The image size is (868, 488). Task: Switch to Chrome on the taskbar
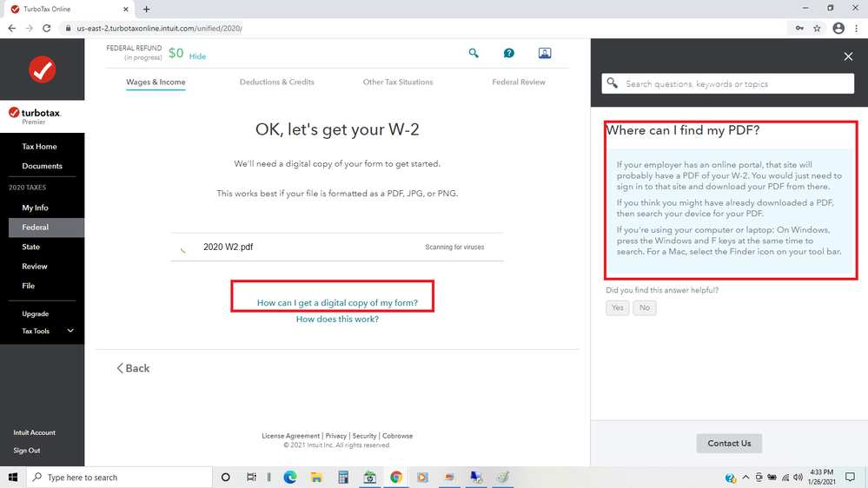click(396, 477)
